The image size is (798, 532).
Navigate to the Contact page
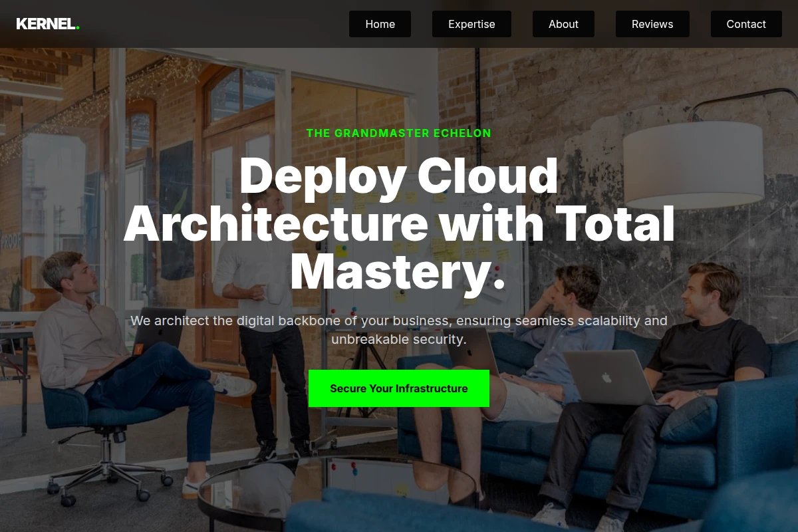[x=746, y=24]
